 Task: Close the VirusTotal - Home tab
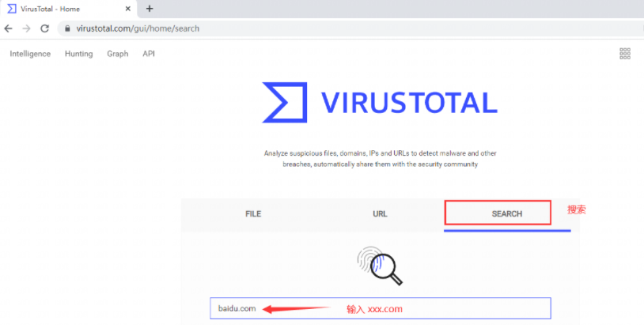pyautogui.click(x=127, y=9)
